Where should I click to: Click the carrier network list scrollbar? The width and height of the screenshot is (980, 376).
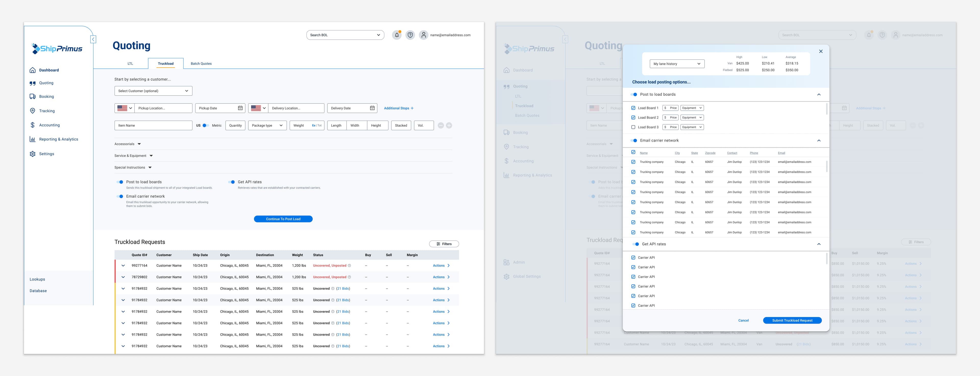[x=827, y=167]
